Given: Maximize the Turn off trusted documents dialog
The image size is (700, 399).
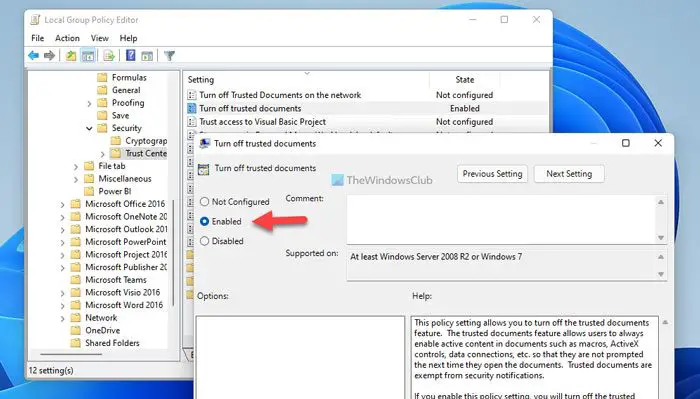Looking at the screenshot, I should (626, 143).
